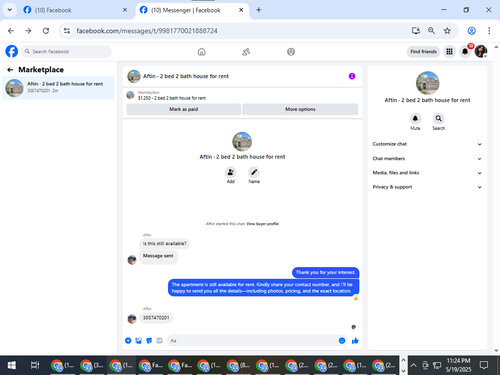Open the Facebook menu grid icon
Image resolution: width=500 pixels, height=375 pixels.
(x=449, y=51)
